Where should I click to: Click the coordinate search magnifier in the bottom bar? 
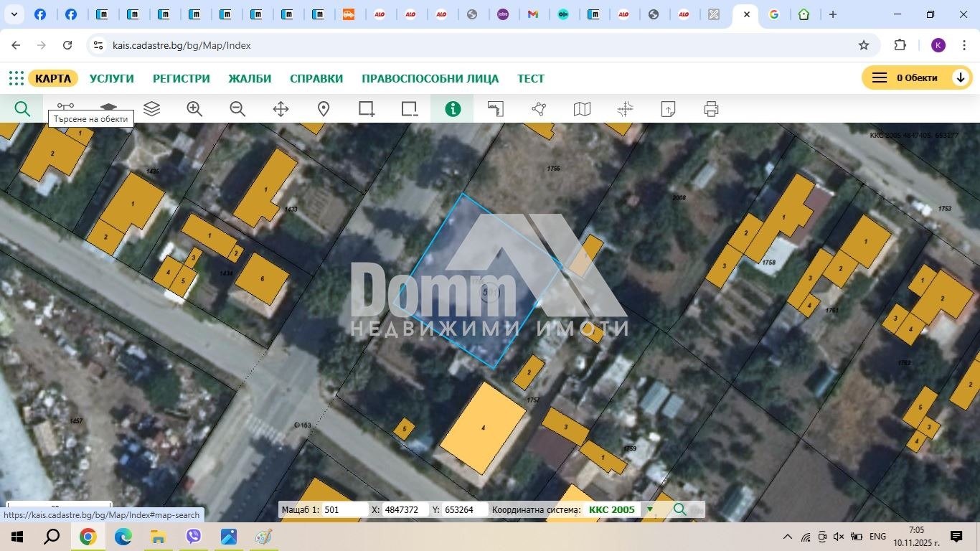coord(679,509)
